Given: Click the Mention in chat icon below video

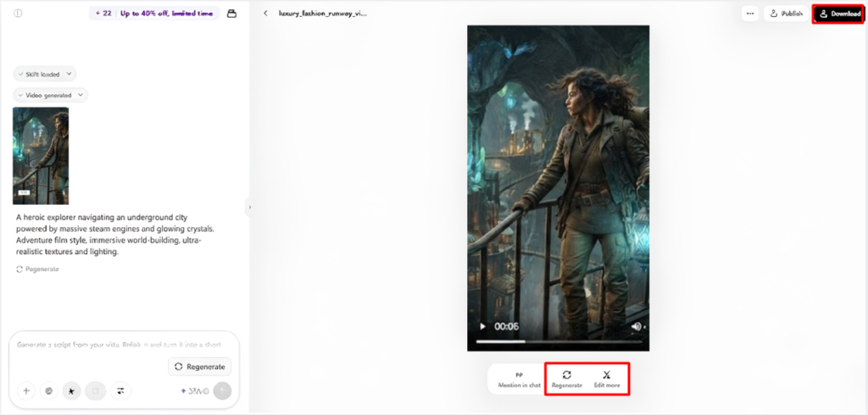Looking at the screenshot, I should [x=520, y=374].
